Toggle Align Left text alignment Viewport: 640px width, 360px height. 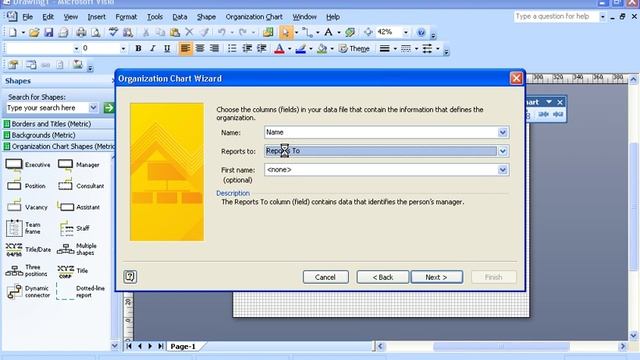pos(185,49)
